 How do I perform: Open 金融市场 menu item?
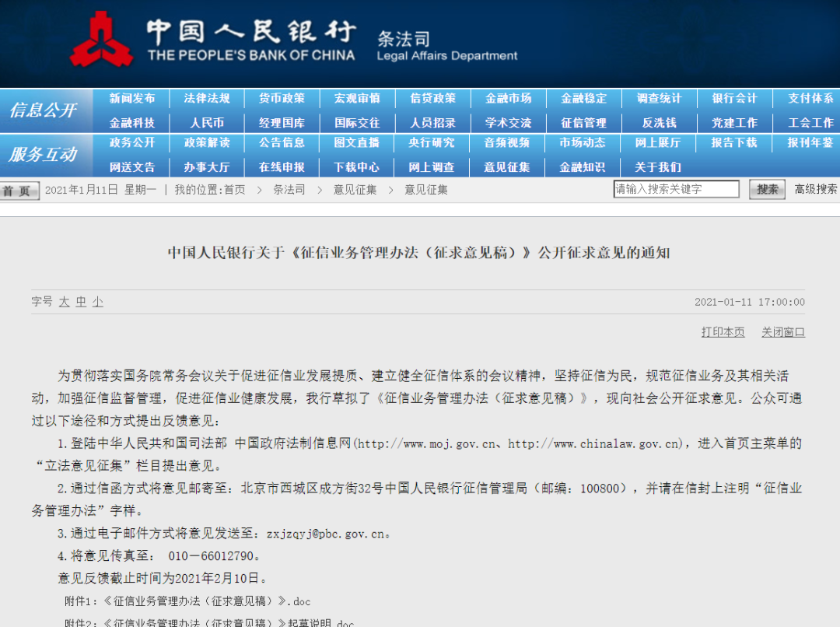[509, 98]
